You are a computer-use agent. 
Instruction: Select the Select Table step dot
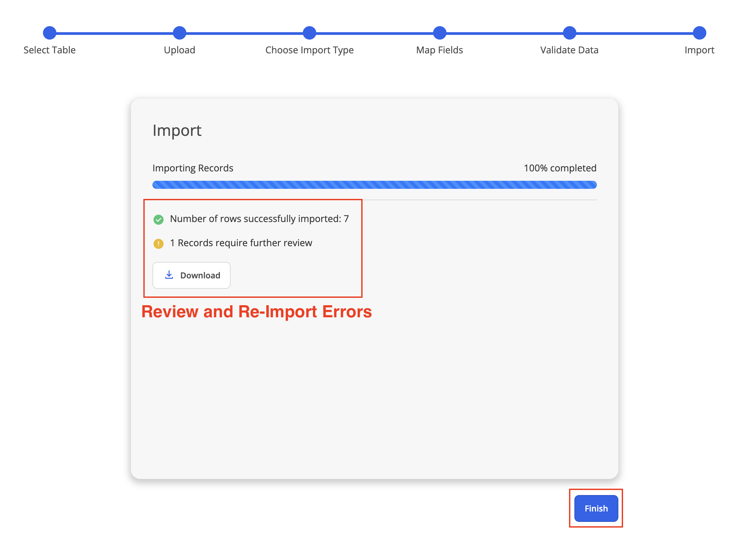(x=50, y=33)
